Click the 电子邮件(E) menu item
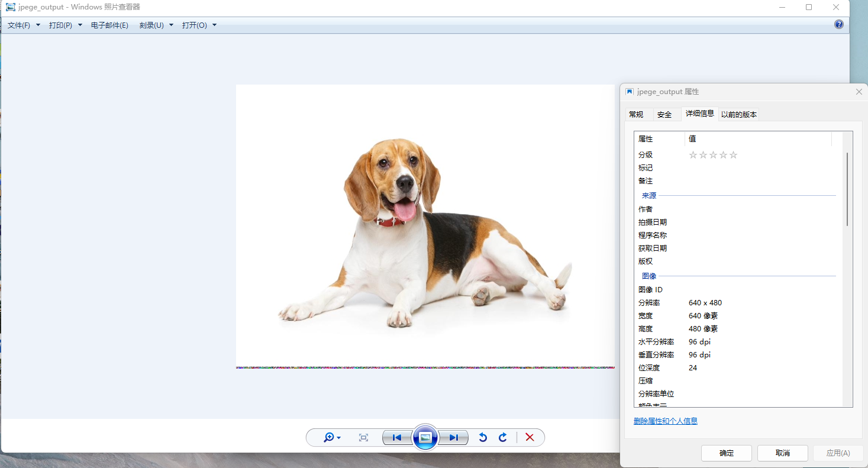 point(109,25)
